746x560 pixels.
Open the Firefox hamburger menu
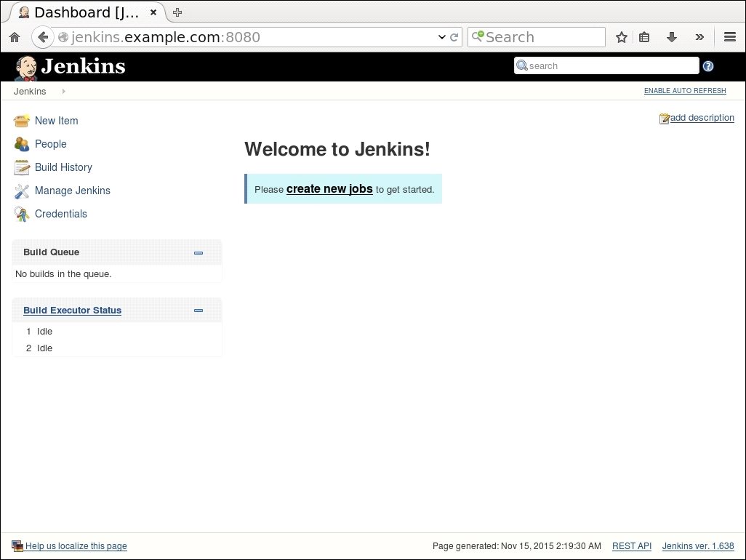point(730,37)
